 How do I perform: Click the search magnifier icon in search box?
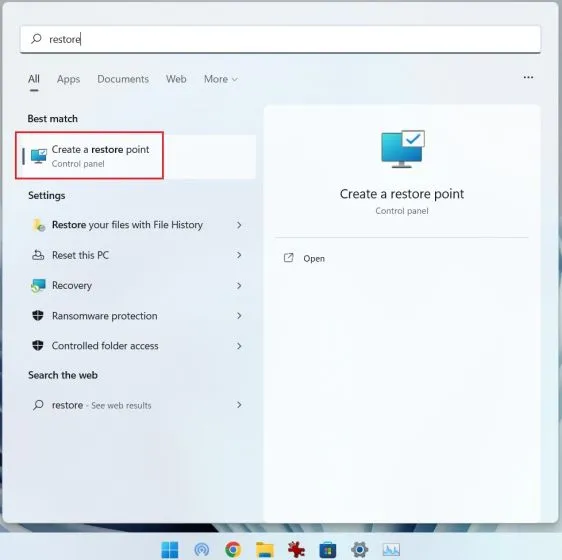(36, 38)
